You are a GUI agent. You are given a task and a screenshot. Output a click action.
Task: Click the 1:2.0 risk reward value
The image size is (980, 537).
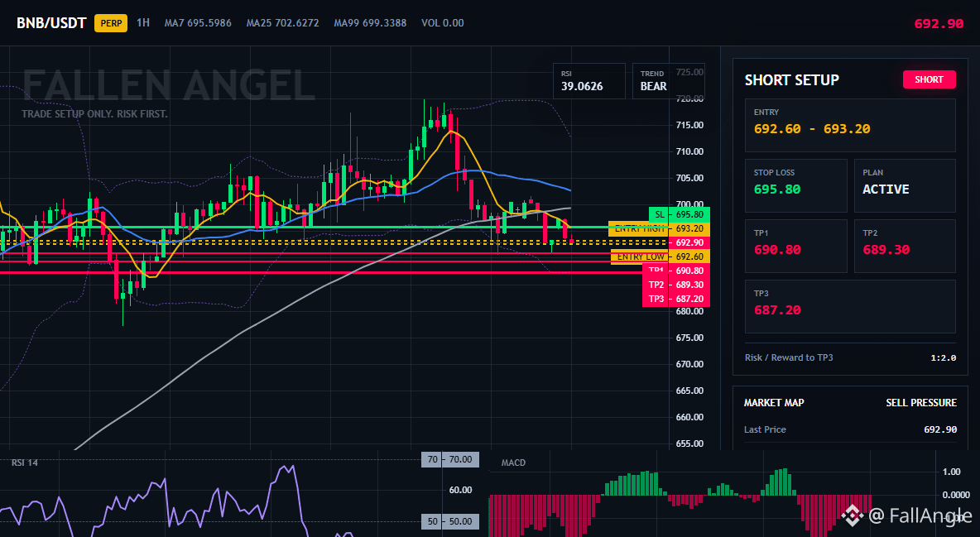pos(943,357)
